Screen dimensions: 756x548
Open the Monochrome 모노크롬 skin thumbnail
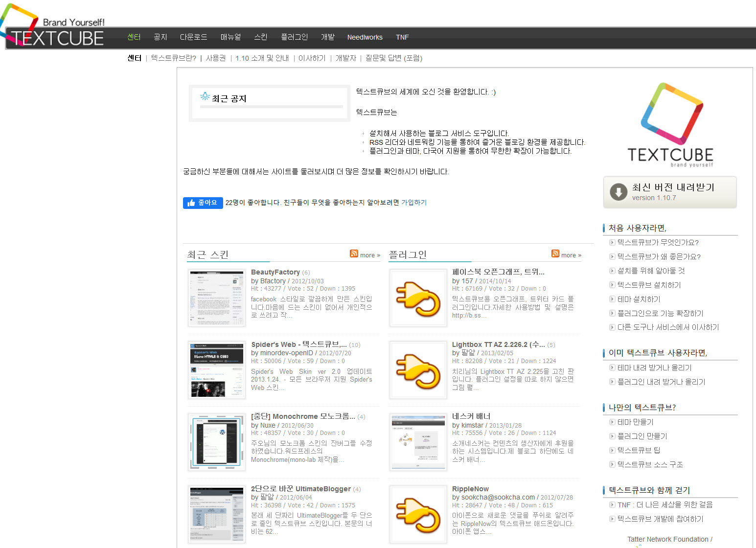click(217, 442)
